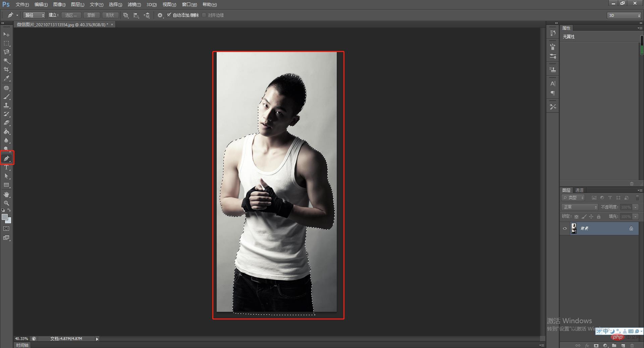Select the Eyedropper tool
Image resolution: width=644 pixels, height=348 pixels.
(6, 78)
